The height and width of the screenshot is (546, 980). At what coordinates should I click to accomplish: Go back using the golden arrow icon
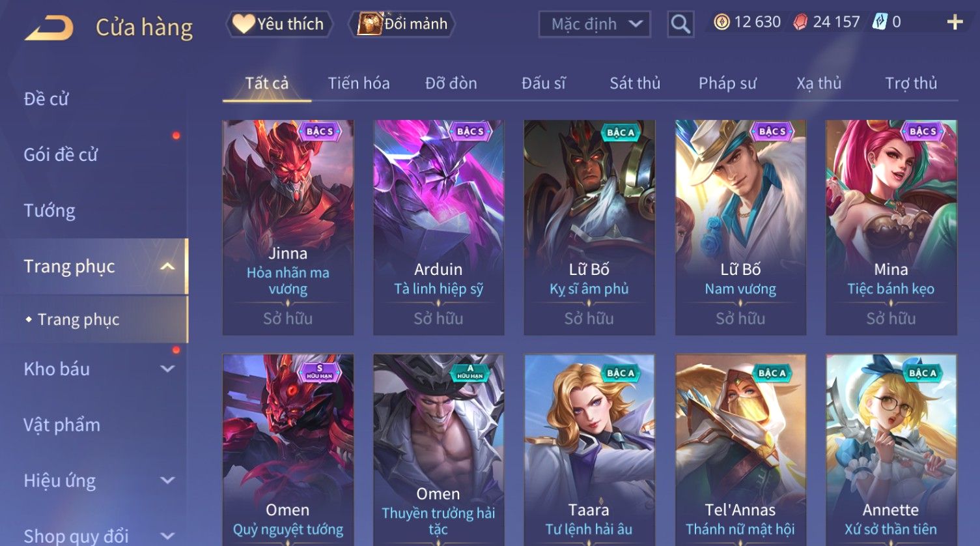tap(49, 28)
